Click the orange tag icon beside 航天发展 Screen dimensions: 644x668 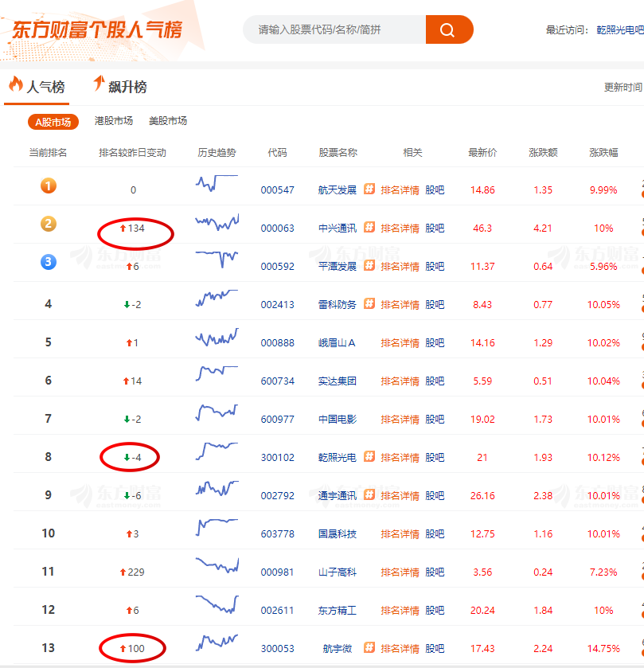pyautogui.click(x=369, y=189)
